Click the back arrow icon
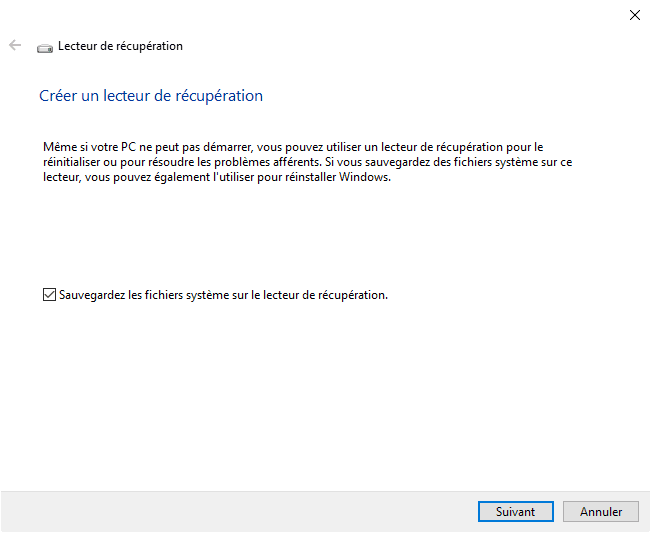651x533 pixels. (x=15, y=45)
